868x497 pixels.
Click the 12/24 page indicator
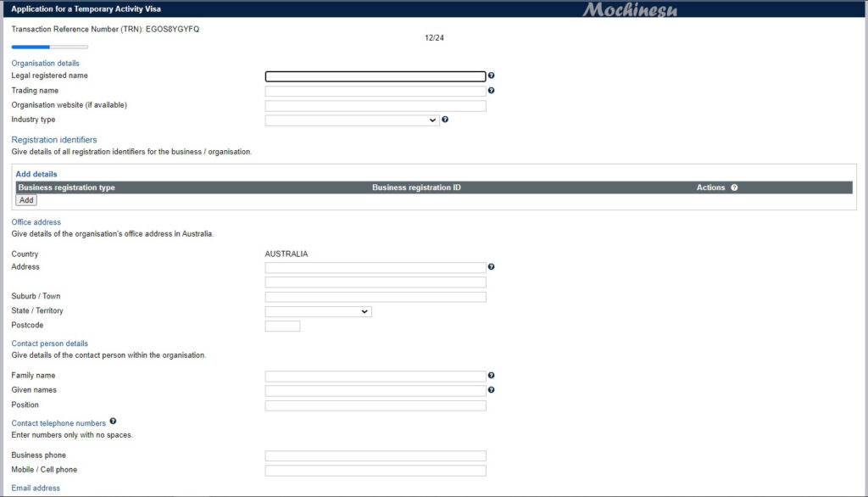(x=434, y=37)
